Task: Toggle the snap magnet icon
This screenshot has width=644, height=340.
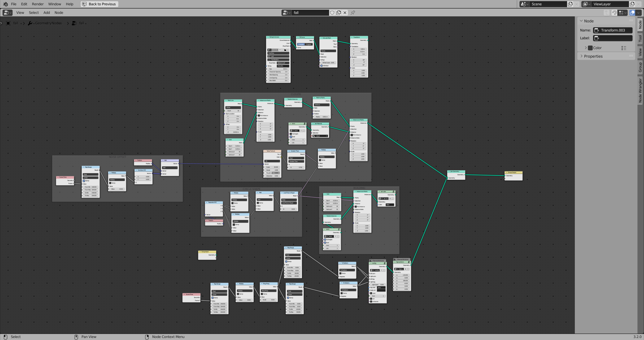Action: pos(614,13)
